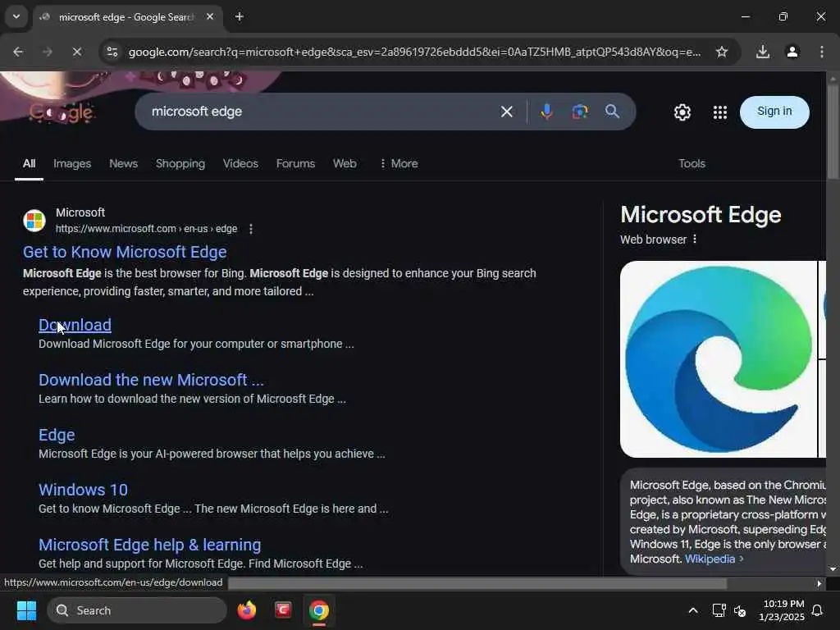
Task: Switch to the News tab
Action: tap(123, 163)
